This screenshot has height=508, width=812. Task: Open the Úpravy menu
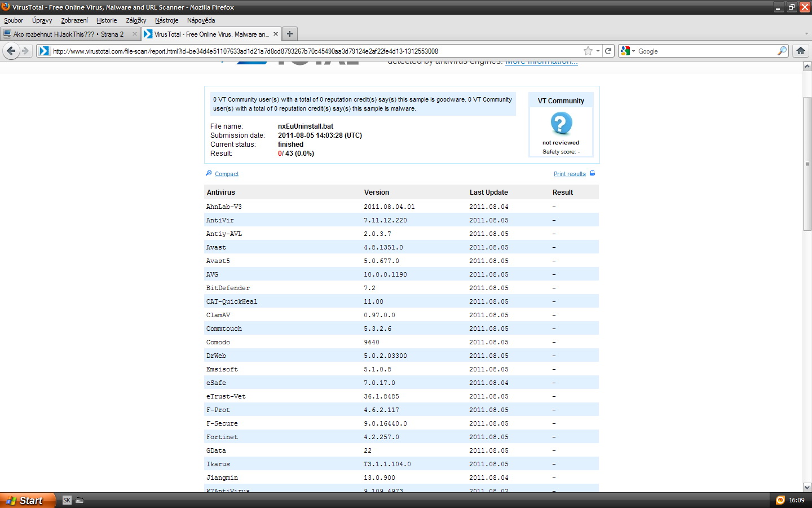[x=42, y=20]
